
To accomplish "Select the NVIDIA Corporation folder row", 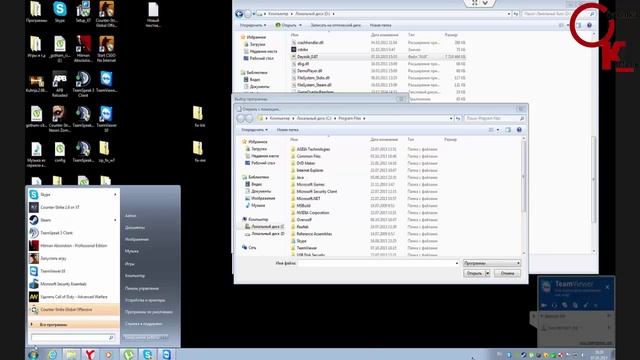I will [364, 213].
